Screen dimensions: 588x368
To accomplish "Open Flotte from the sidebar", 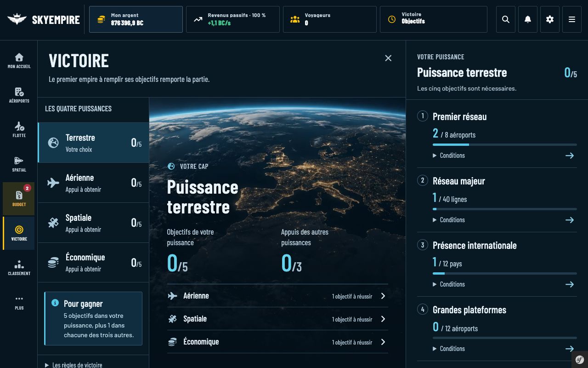I will tap(19, 130).
